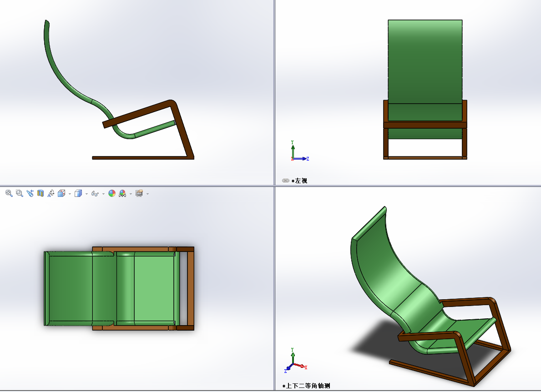Select the green seat back in side view

tap(58, 70)
